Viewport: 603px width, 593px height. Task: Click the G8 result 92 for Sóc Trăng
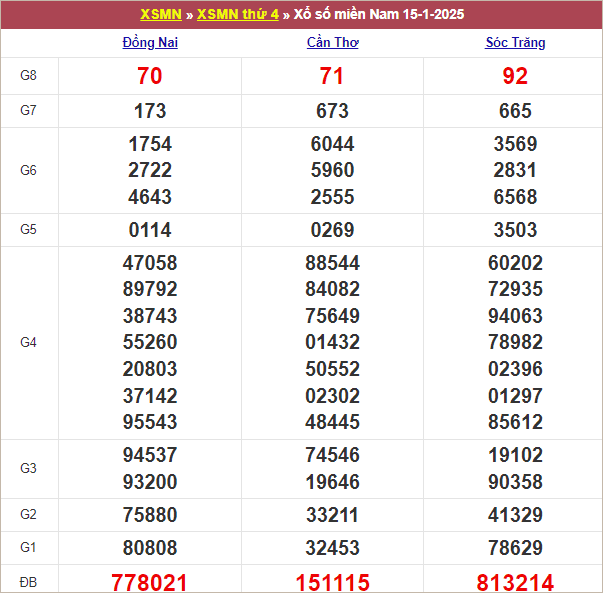point(515,76)
